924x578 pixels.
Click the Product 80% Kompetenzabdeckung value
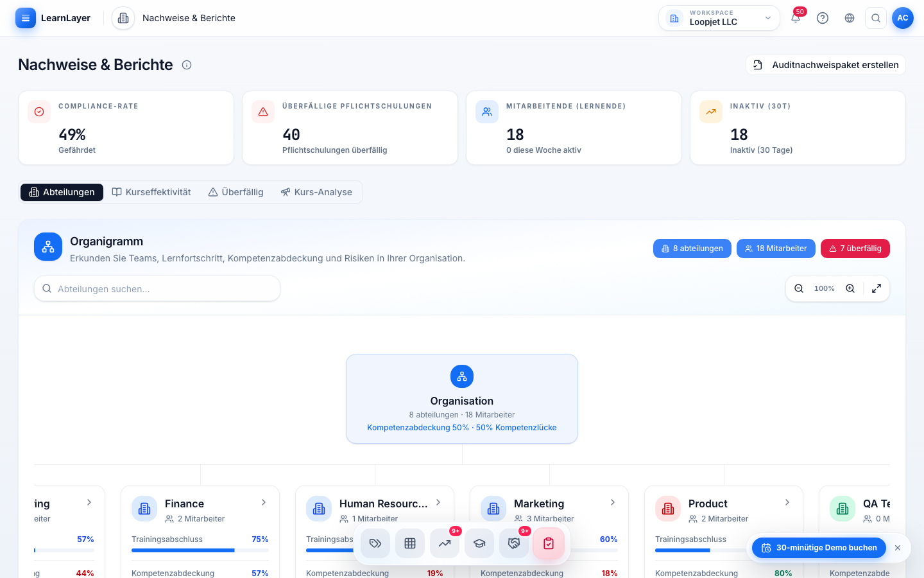point(783,573)
